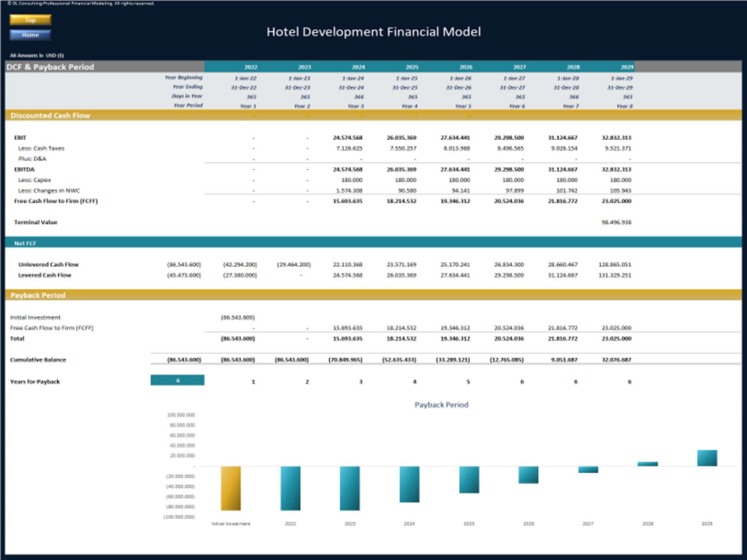Select the Cumulative Balance row label
The width and height of the screenshot is (747, 560).
point(39,360)
